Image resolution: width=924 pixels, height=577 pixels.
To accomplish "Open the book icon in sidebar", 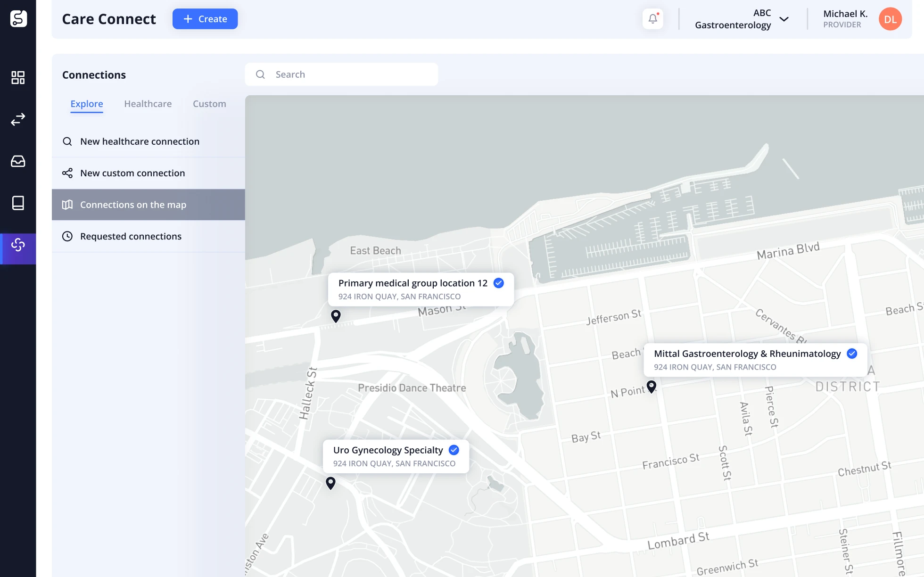I will point(18,203).
